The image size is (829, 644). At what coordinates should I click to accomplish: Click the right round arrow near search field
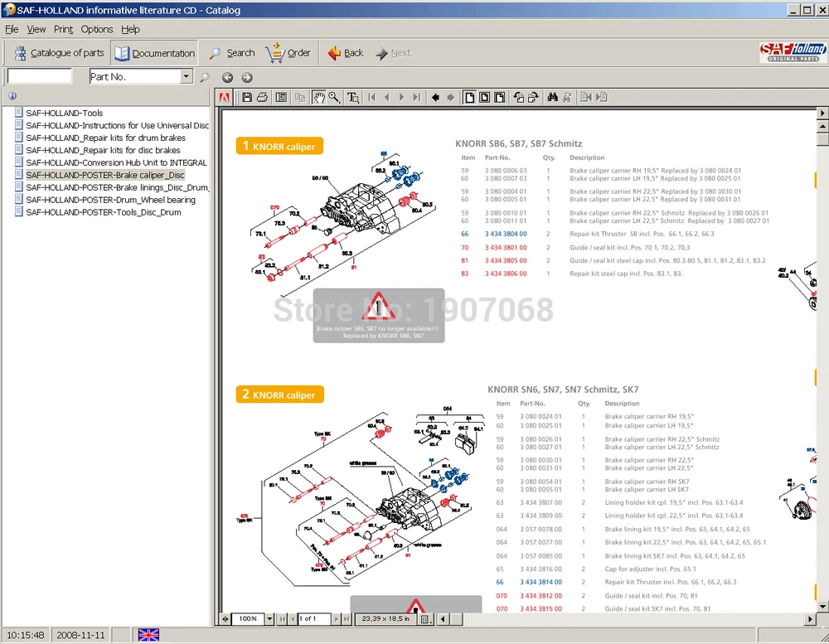point(247,78)
